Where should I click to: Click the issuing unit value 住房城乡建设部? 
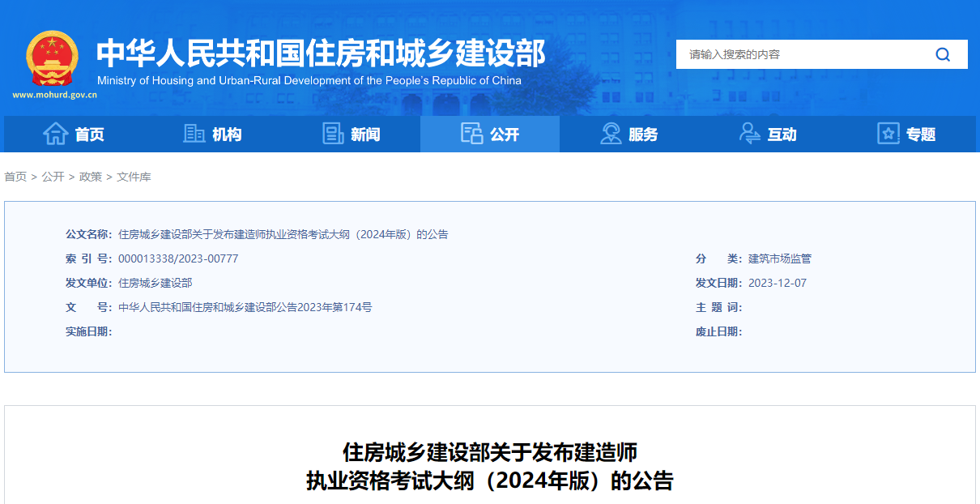click(x=156, y=284)
